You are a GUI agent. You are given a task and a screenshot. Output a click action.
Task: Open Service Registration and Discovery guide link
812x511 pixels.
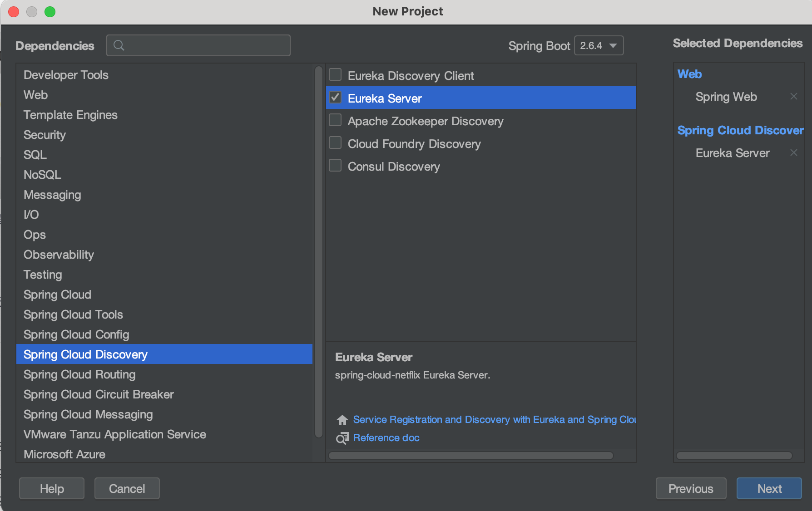(494, 420)
